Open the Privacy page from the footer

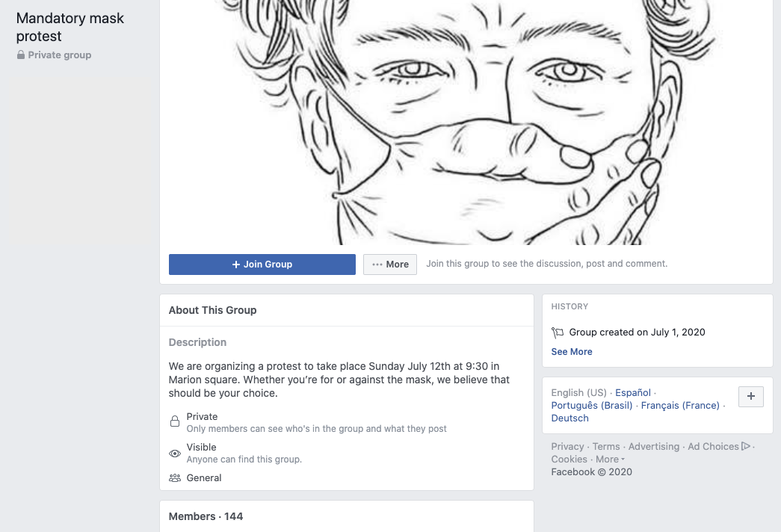tap(567, 446)
